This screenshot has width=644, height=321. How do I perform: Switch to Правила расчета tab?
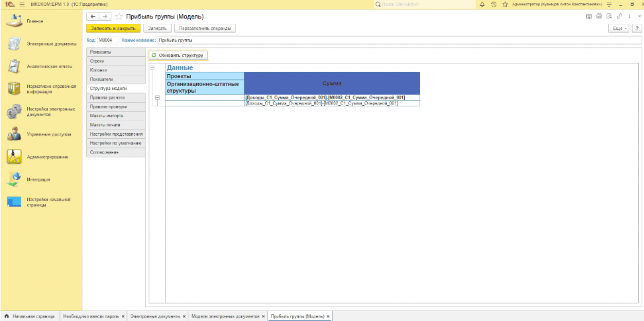click(108, 97)
